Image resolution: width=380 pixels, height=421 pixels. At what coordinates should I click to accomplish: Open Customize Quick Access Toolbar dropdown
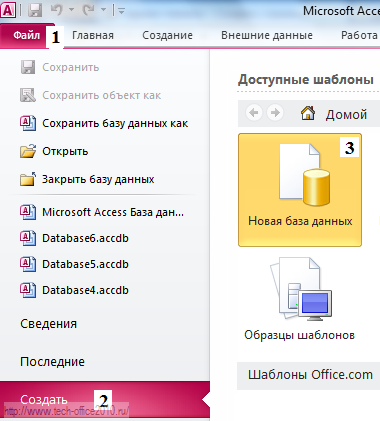[121, 11]
